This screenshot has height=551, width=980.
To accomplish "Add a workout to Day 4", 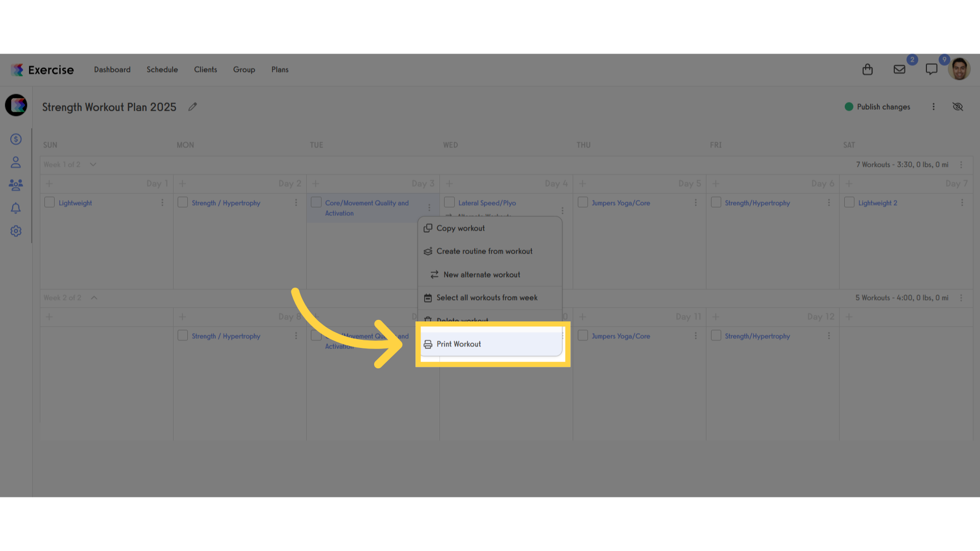I will click(x=449, y=184).
